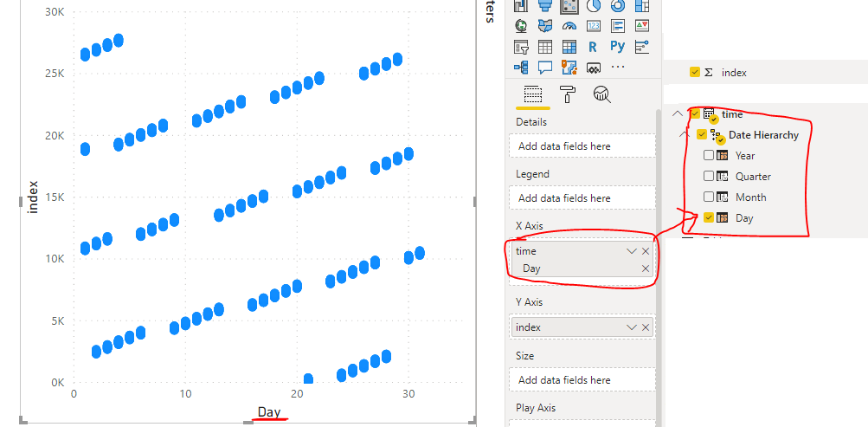
Task: Select the table visual
Action: 545,47
